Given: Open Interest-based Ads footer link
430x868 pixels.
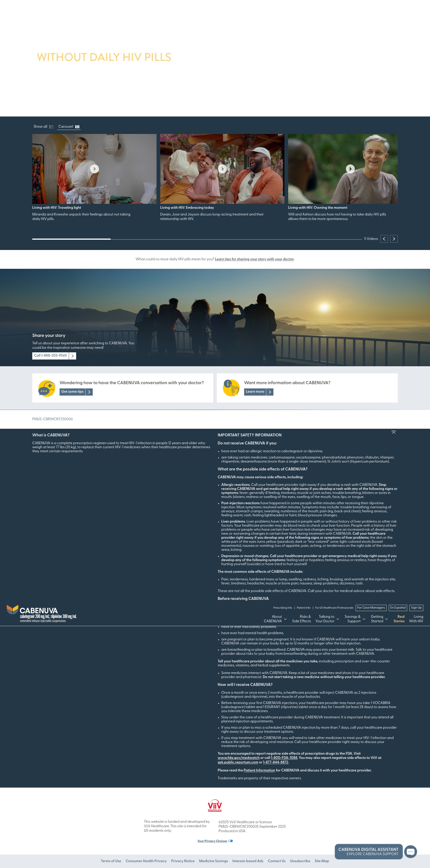Looking at the screenshot, I should pos(248,861).
